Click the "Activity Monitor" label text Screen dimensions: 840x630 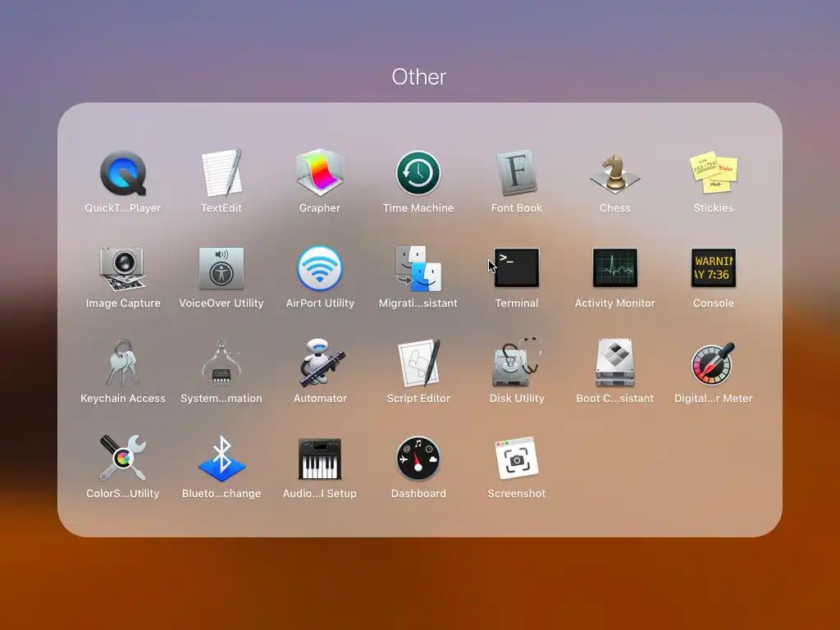tap(615, 304)
